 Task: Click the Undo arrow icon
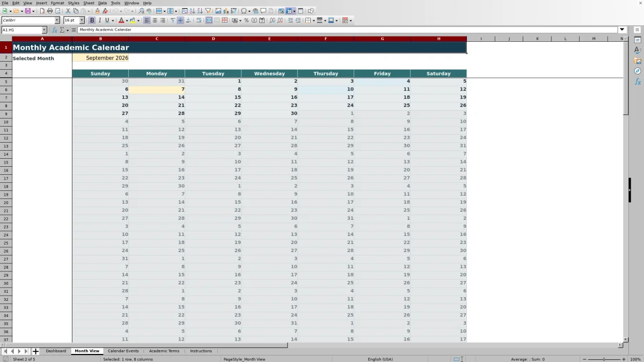click(x=115, y=11)
